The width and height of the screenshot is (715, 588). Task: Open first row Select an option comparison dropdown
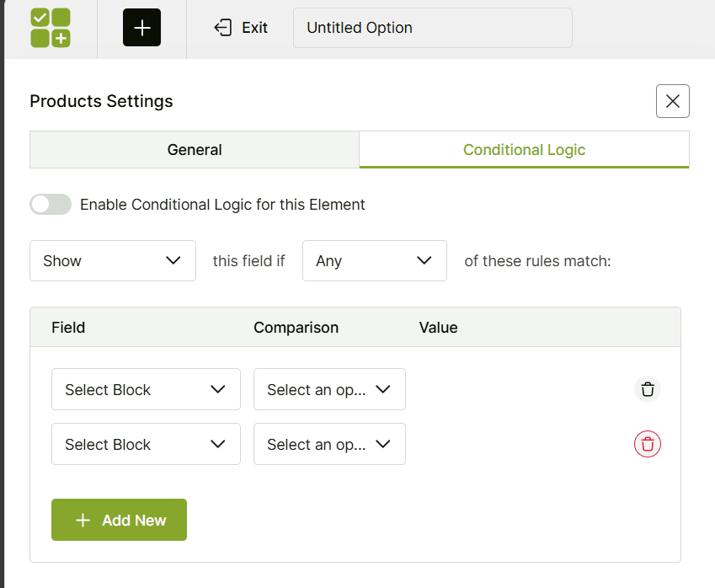point(329,389)
